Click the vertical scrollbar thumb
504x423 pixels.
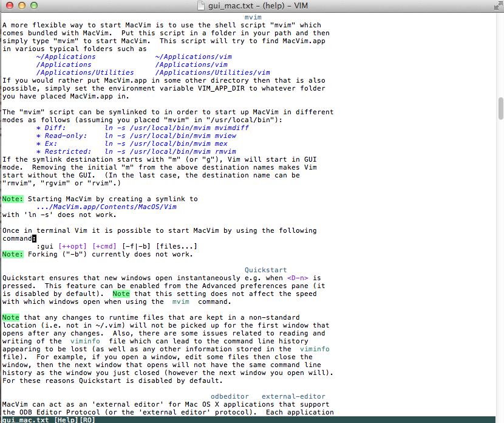tap(500, 108)
